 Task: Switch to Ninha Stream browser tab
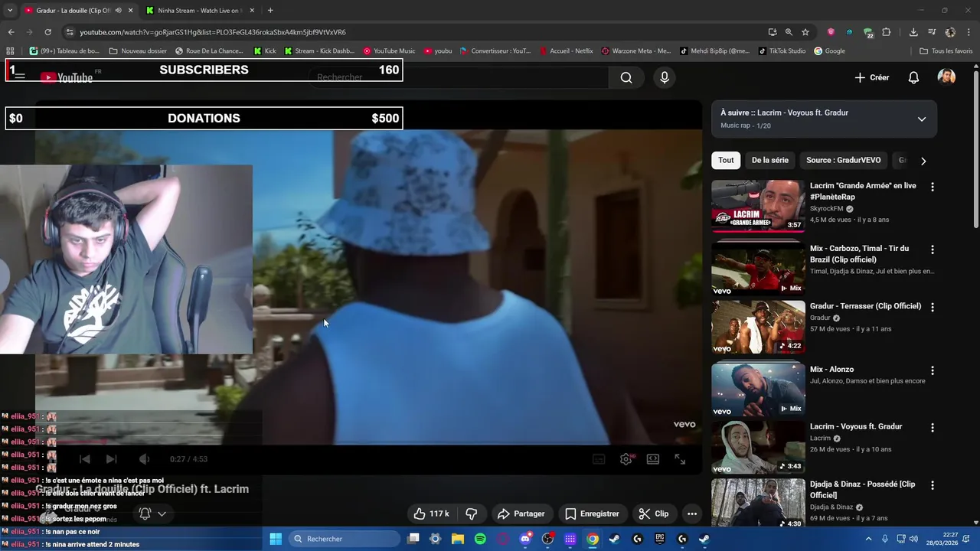coord(200,11)
